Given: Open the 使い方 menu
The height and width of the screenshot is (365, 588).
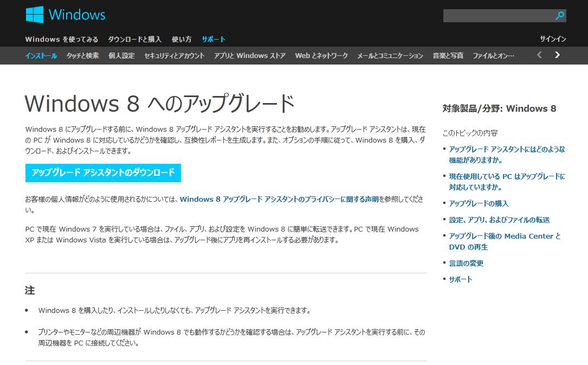Looking at the screenshot, I should pyautogui.click(x=182, y=39).
